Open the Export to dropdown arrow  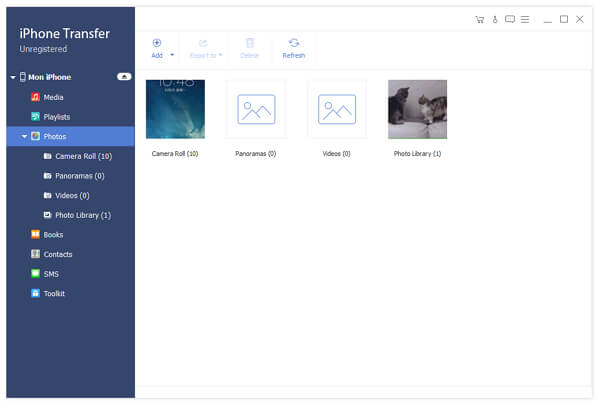(220, 55)
